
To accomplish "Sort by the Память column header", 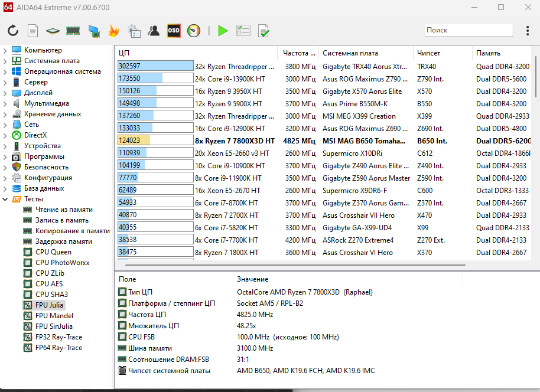I will tap(502, 53).
